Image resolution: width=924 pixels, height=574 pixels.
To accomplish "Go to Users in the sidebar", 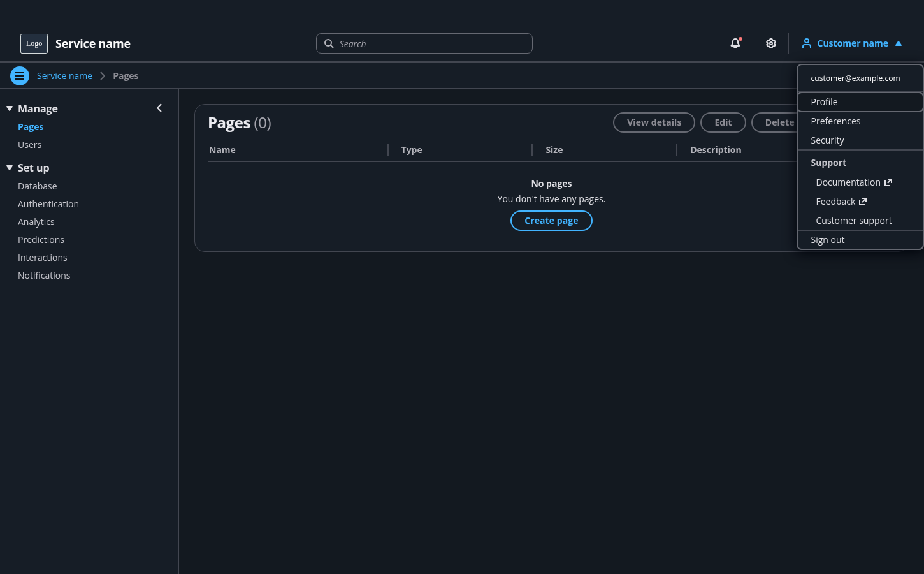I will 29,145.
